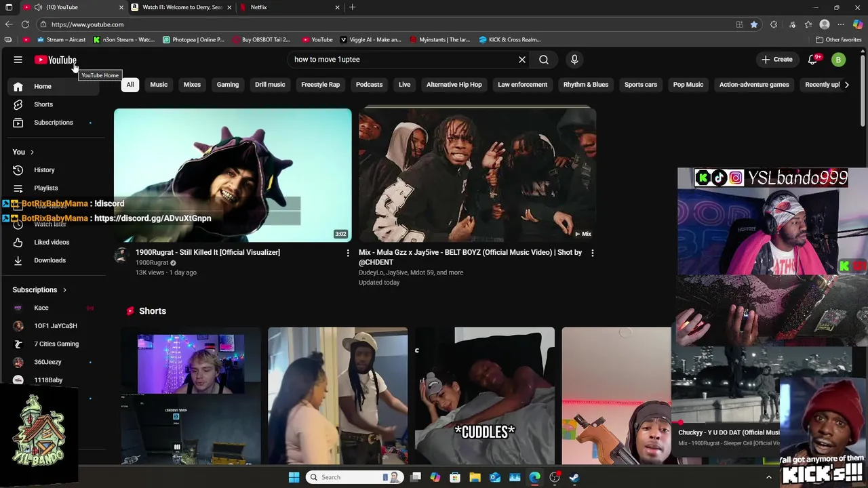This screenshot has width=868, height=488.
Task: Open the YouTube guide hamburger menu
Action: click(18, 60)
